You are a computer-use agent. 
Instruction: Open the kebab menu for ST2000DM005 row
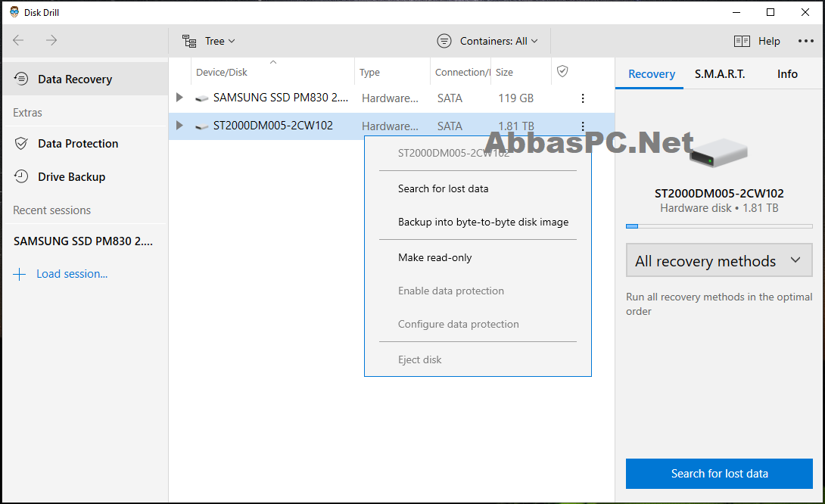pyautogui.click(x=583, y=126)
